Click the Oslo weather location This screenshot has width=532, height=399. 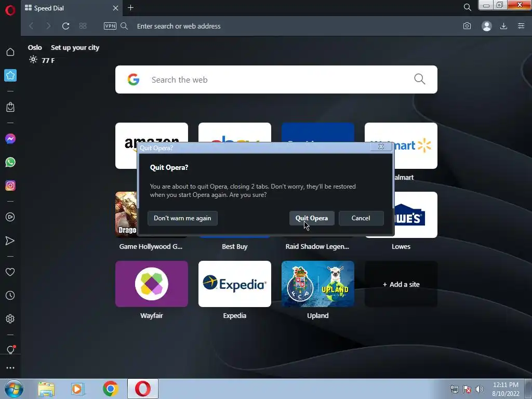coord(35,47)
